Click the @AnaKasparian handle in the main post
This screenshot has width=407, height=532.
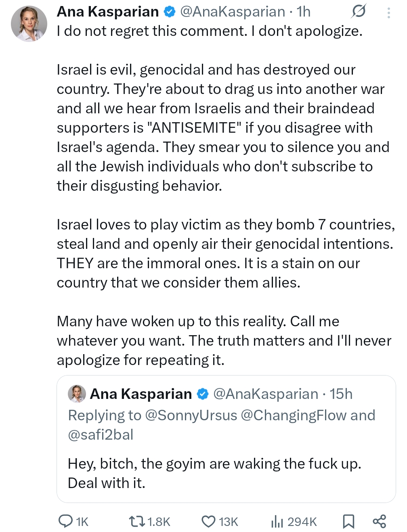point(232,12)
